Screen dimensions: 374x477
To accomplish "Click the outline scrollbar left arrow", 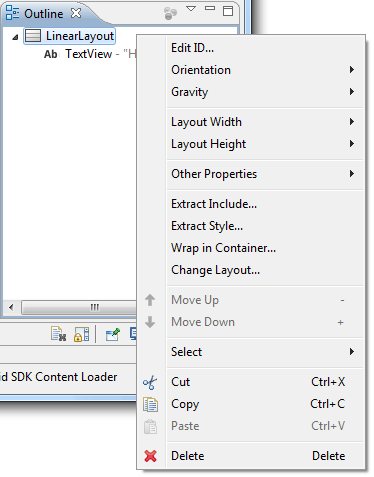I will 11,307.
